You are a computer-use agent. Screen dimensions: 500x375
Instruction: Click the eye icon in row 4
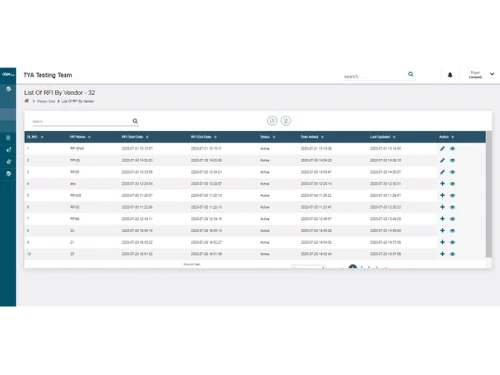452,184
